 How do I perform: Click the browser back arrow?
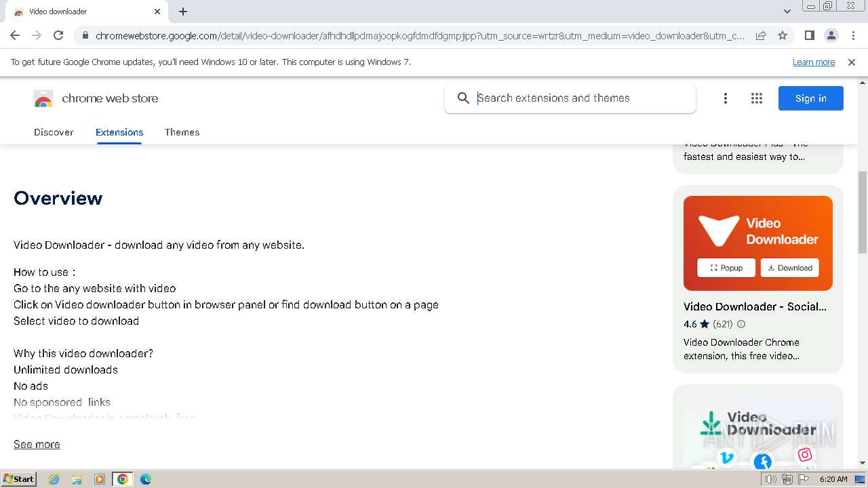15,35
